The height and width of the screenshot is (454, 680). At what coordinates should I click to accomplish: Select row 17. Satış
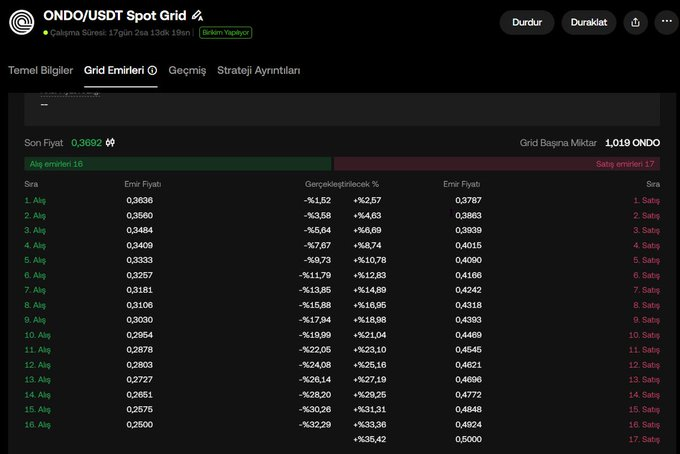click(x=644, y=439)
